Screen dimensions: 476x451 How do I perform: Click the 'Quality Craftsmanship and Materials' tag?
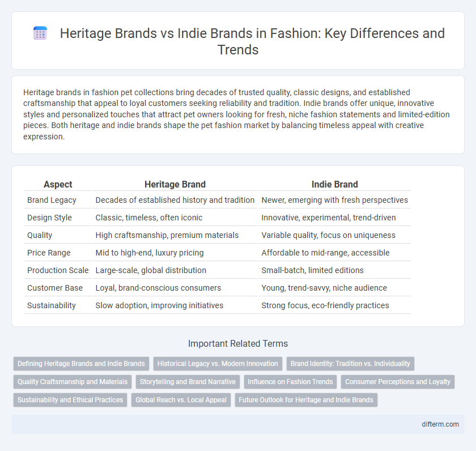(73, 382)
